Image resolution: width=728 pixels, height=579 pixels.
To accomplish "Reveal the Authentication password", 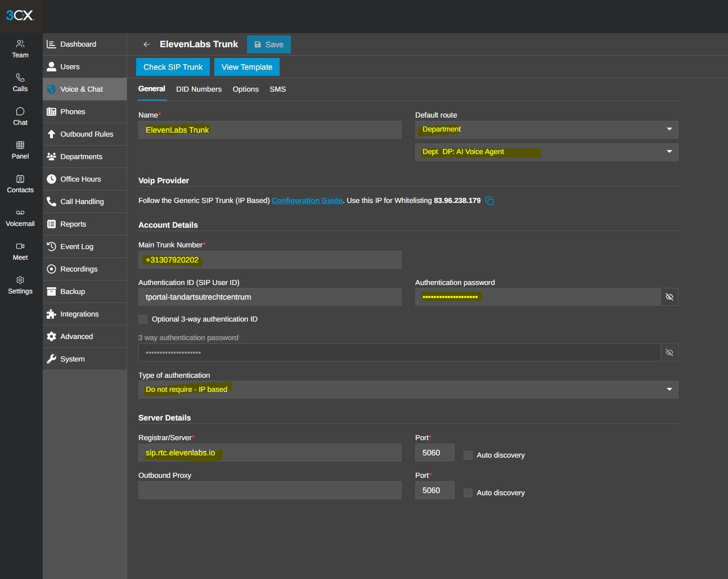I will (x=669, y=297).
